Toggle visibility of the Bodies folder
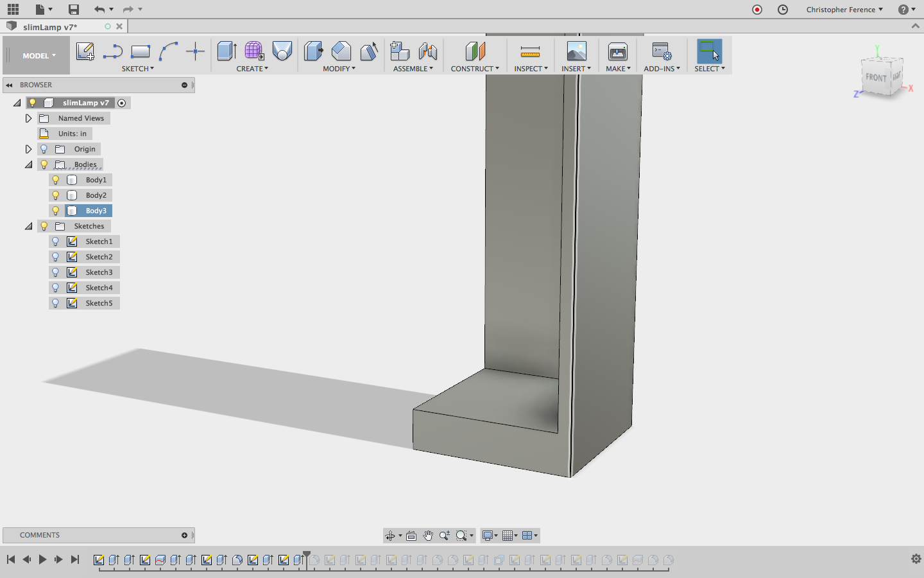Image resolution: width=924 pixels, height=578 pixels. tap(44, 164)
